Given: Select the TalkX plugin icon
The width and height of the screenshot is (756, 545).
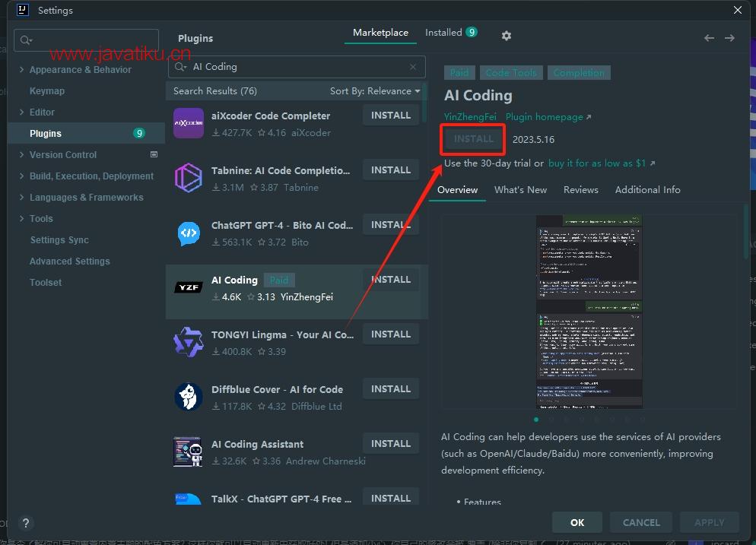Looking at the screenshot, I should [188, 499].
